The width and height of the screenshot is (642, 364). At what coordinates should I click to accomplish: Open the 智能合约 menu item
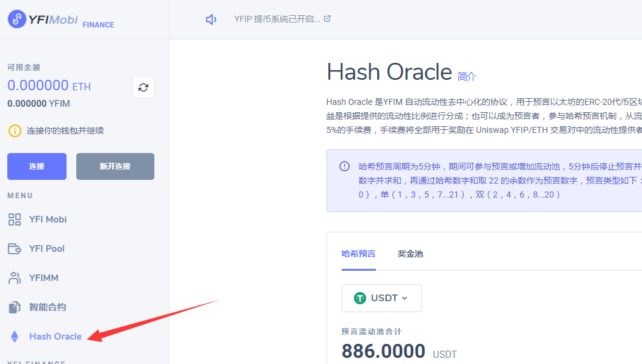tap(48, 307)
